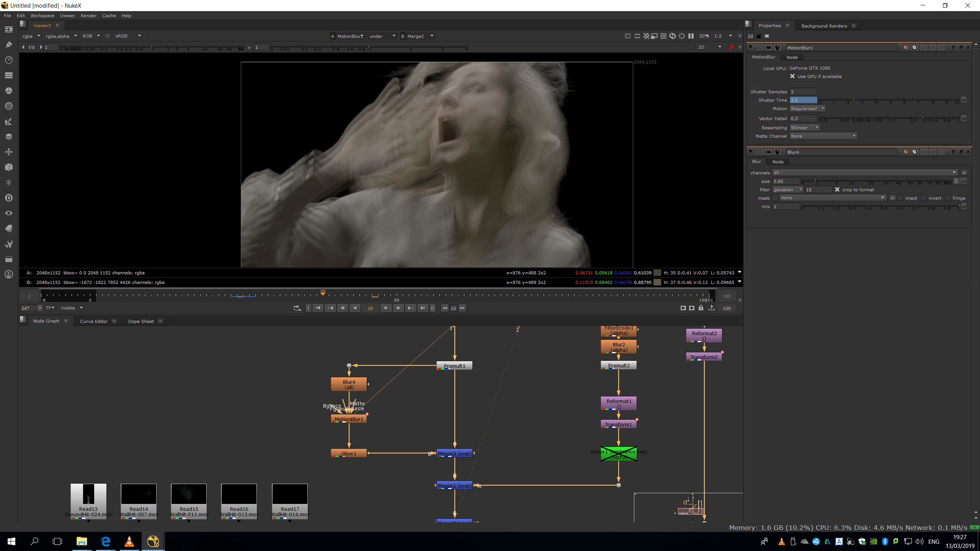Switch to the Curve Editor tab

click(x=94, y=321)
